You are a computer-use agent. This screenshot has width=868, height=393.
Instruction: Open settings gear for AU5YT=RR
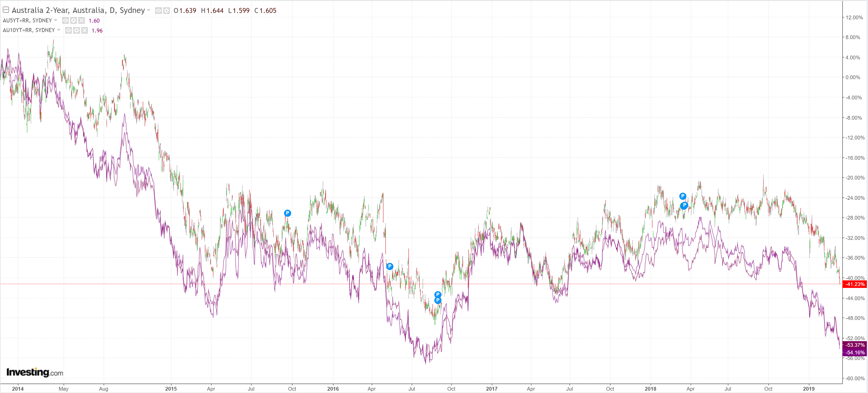73,20
